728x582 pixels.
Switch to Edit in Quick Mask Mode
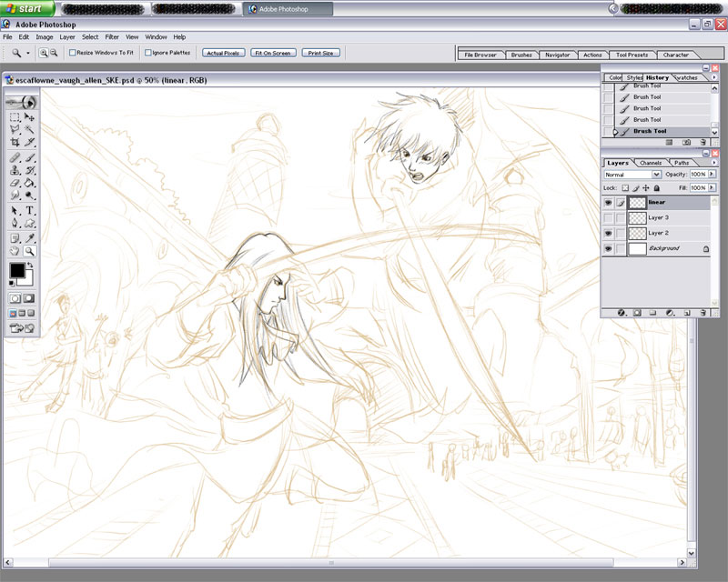click(x=29, y=298)
